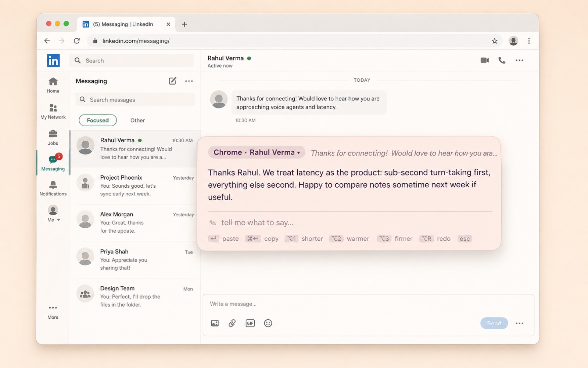Choose the shorter rewrite option
The height and width of the screenshot is (368, 588).
(304, 238)
